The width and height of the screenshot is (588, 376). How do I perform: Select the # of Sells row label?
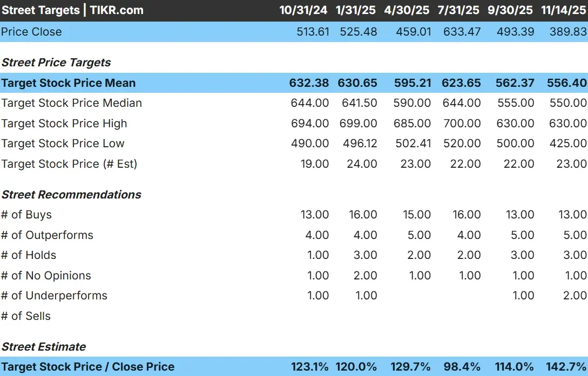(x=25, y=316)
